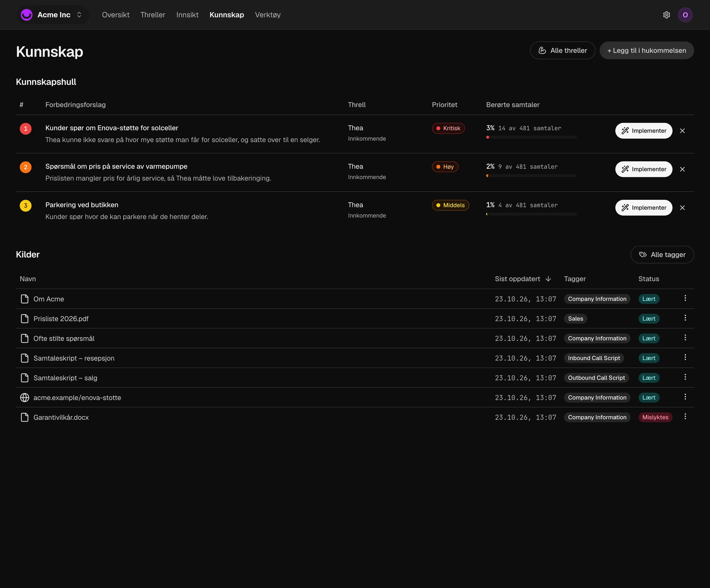This screenshot has height=588, width=710.
Task: Open more options for Samtaleskript – salg
Action: [x=685, y=377]
